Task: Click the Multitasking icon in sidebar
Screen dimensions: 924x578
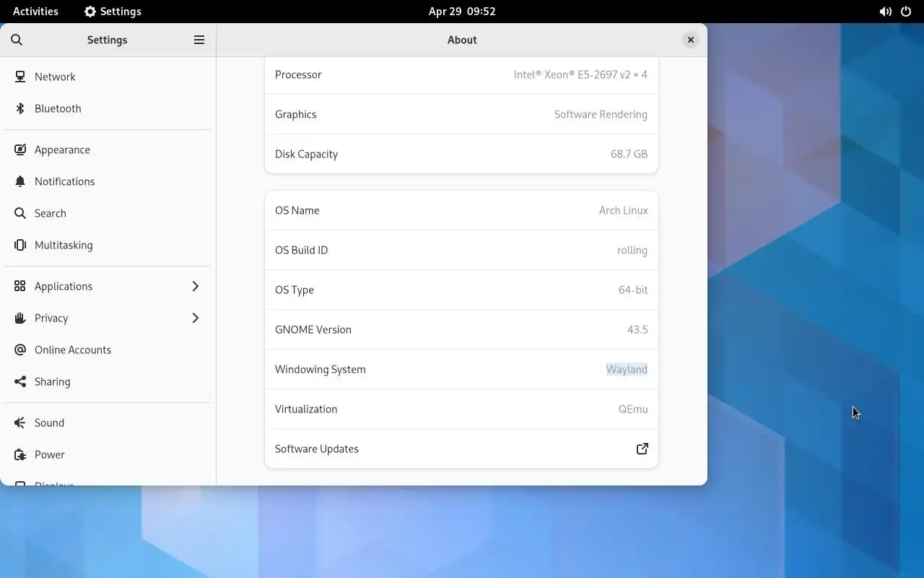Action: pos(20,245)
